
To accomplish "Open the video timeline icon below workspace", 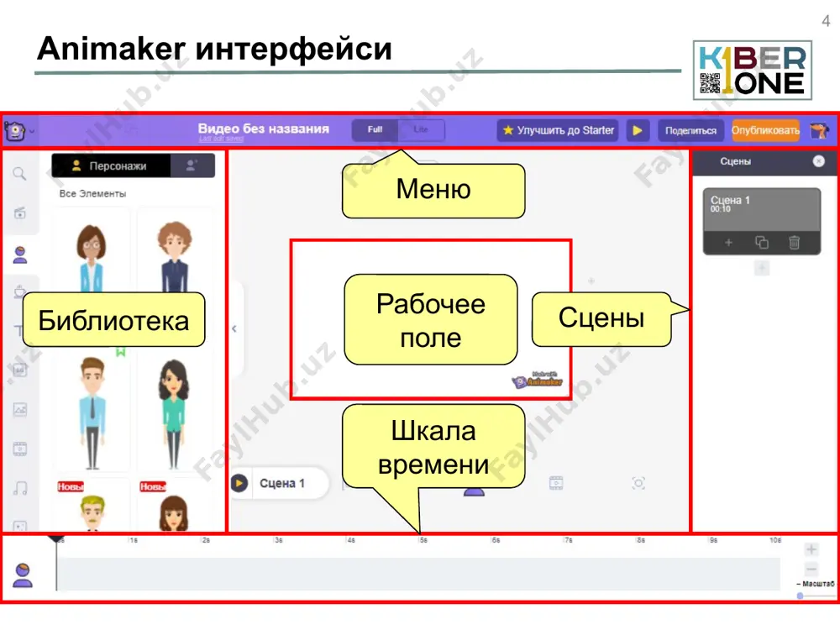I will [x=556, y=483].
